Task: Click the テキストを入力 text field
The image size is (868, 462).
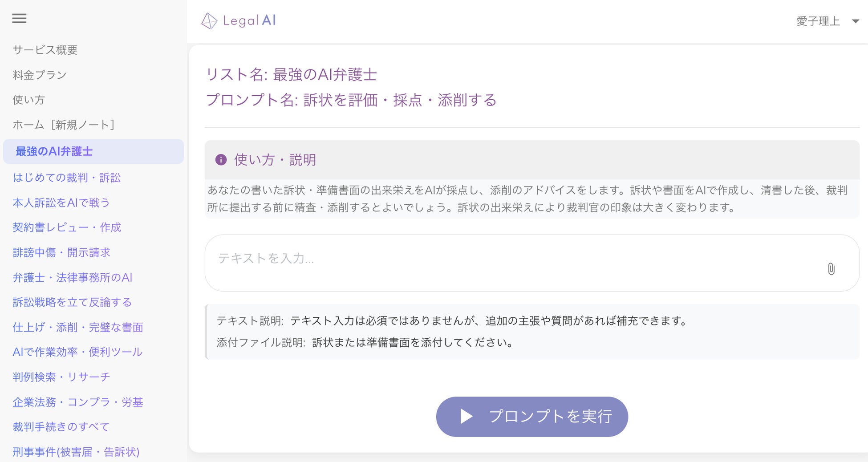Action: pos(532,263)
